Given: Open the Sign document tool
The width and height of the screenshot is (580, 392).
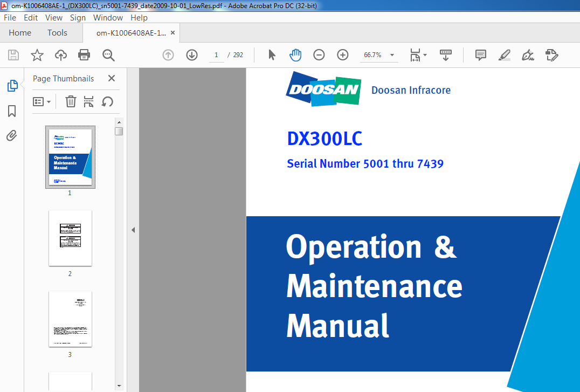Looking at the screenshot, I should click(x=528, y=55).
